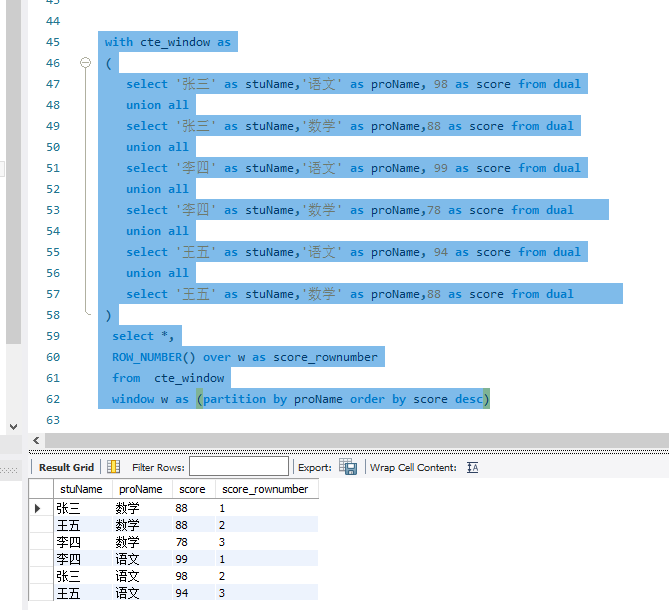
Task: Sort by score column header
Action: point(194,489)
